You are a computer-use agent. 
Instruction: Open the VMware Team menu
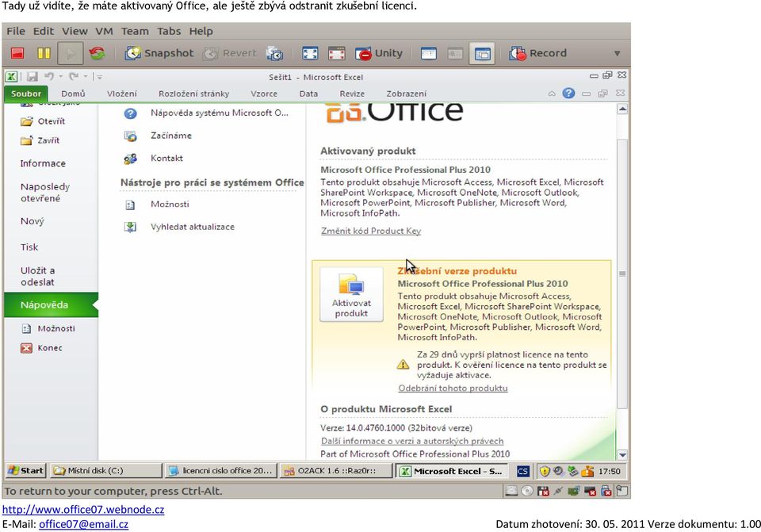pyautogui.click(x=135, y=31)
